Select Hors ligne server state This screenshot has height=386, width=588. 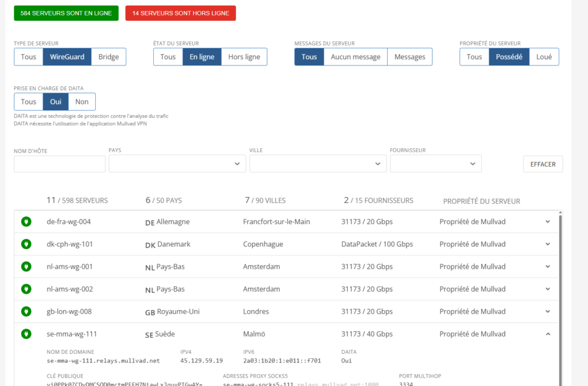click(x=244, y=57)
